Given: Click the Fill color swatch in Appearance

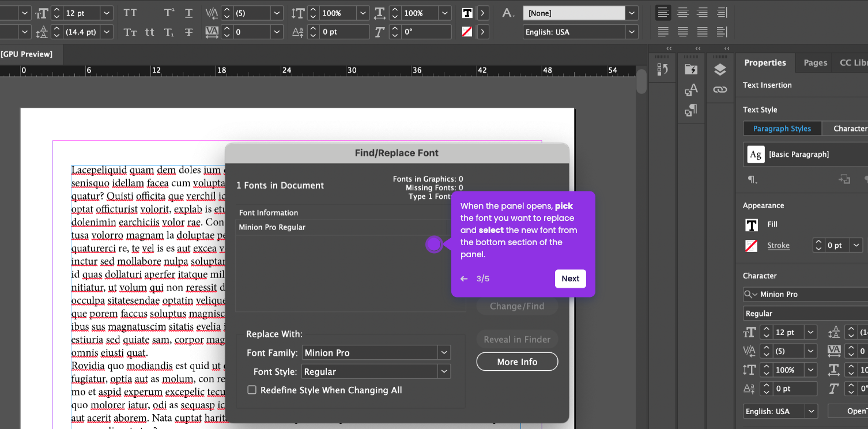Looking at the screenshot, I should pyautogui.click(x=752, y=225).
